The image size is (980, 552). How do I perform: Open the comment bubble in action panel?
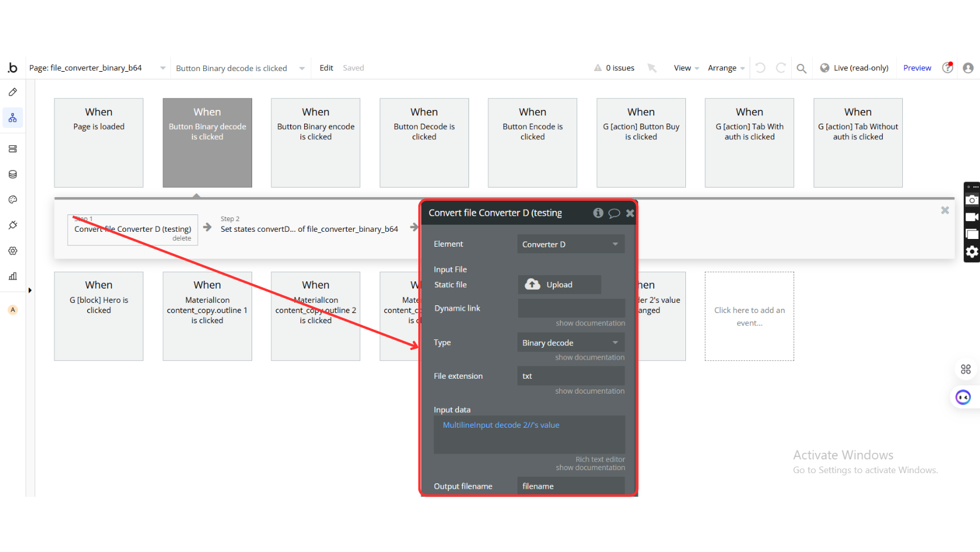coord(614,213)
